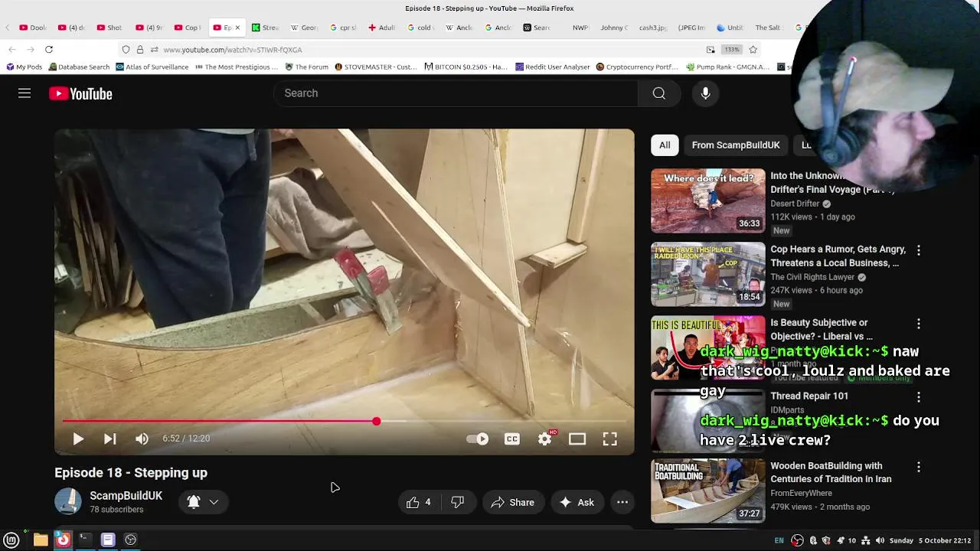
Task: Open the Atlas of Surveillance bookmark
Action: (152, 67)
